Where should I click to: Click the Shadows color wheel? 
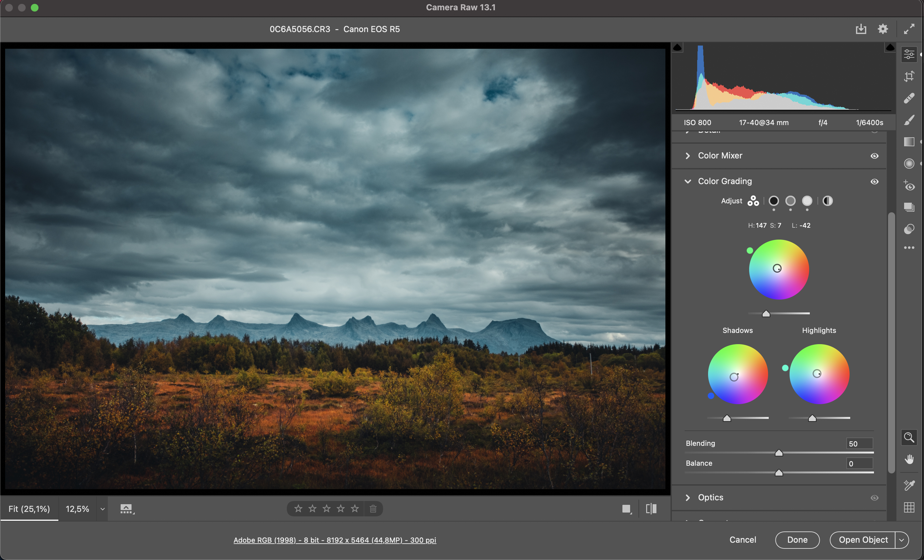tap(738, 374)
